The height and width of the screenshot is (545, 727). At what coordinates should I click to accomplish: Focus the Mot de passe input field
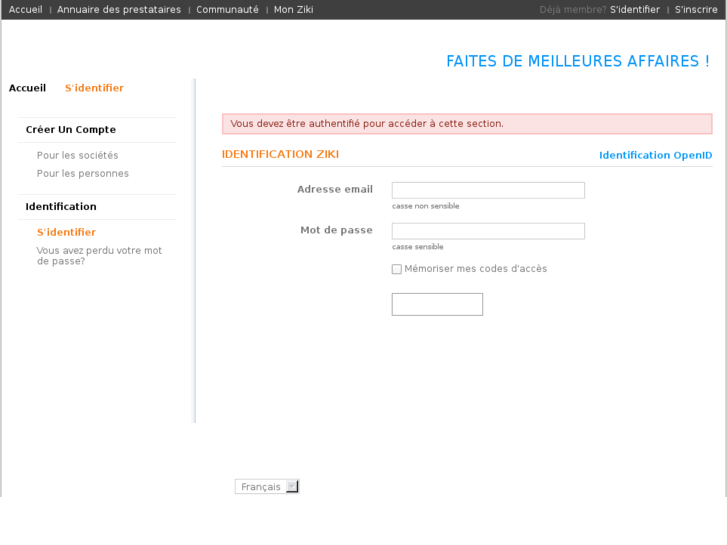[488, 231]
